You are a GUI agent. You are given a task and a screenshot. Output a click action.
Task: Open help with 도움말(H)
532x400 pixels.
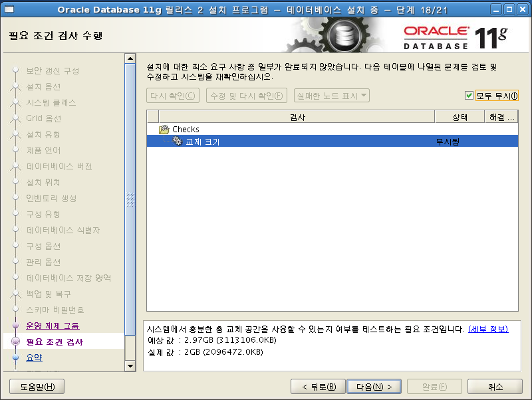point(37,387)
